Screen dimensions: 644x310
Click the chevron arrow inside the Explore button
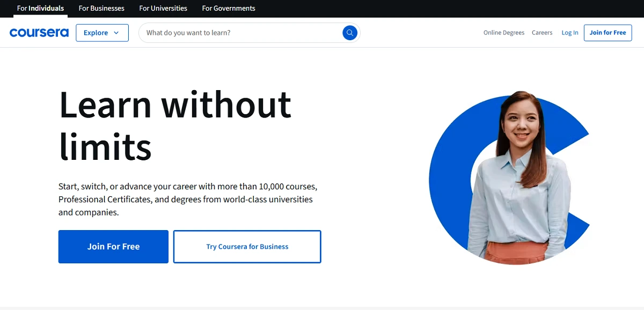click(x=116, y=33)
